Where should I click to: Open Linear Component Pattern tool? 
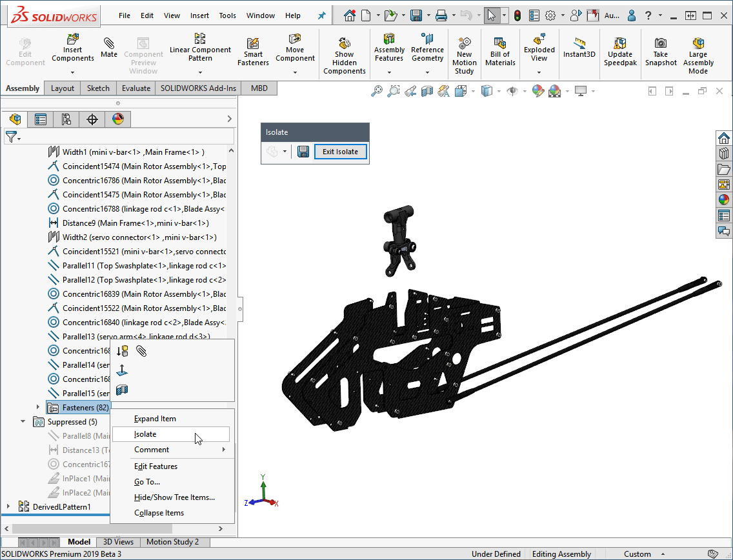click(200, 48)
